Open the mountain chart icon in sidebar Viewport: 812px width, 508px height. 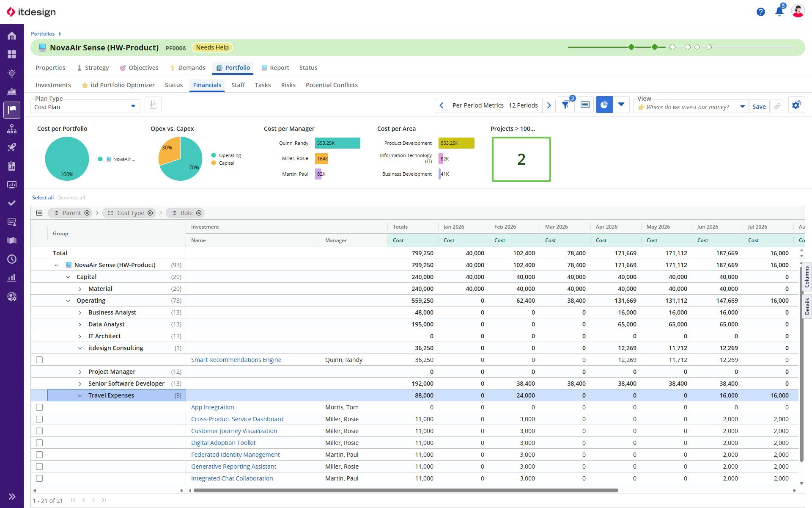12,91
